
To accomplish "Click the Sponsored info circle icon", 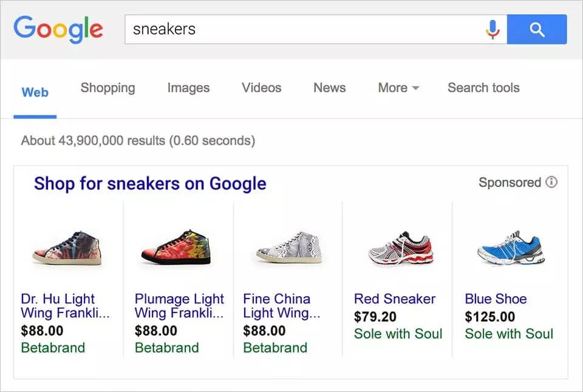I will pyautogui.click(x=551, y=182).
